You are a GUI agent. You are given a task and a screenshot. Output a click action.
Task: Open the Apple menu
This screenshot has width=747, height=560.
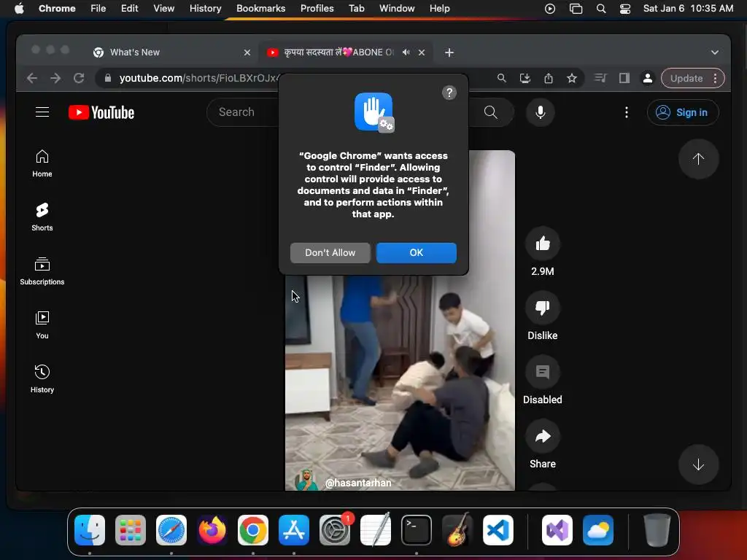[19, 9]
